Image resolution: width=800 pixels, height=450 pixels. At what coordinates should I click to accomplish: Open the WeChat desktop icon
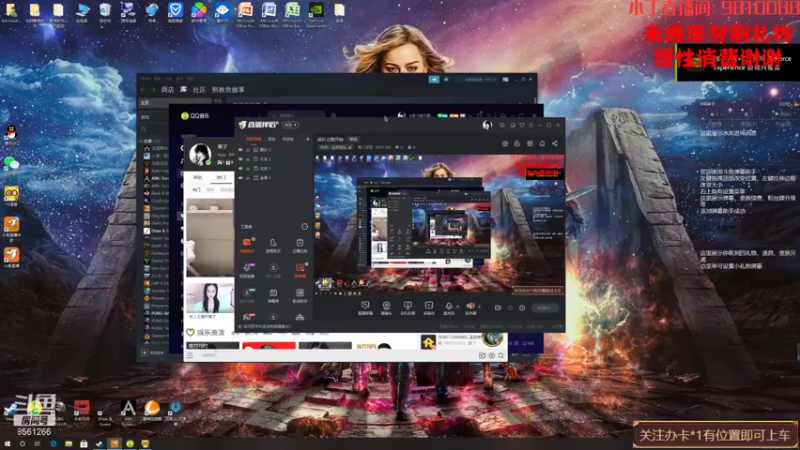tap(11, 164)
